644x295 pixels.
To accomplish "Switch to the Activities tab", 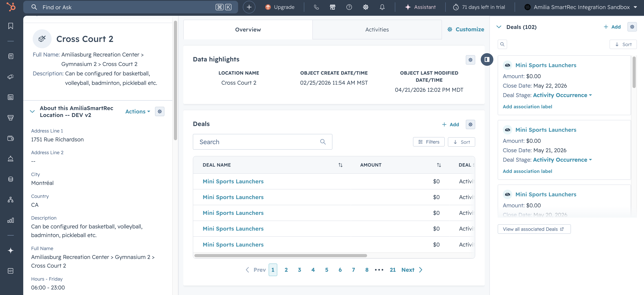I will click(377, 30).
